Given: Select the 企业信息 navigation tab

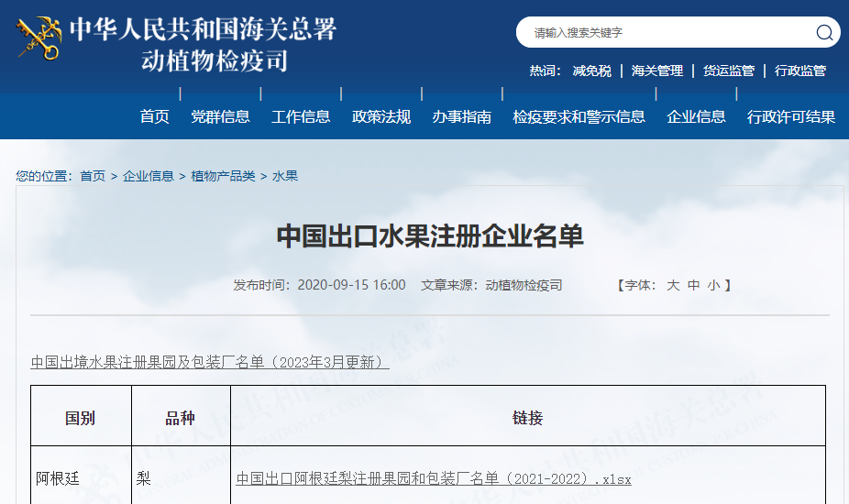Looking at the screenshot, I should click(x=696, y=116).
